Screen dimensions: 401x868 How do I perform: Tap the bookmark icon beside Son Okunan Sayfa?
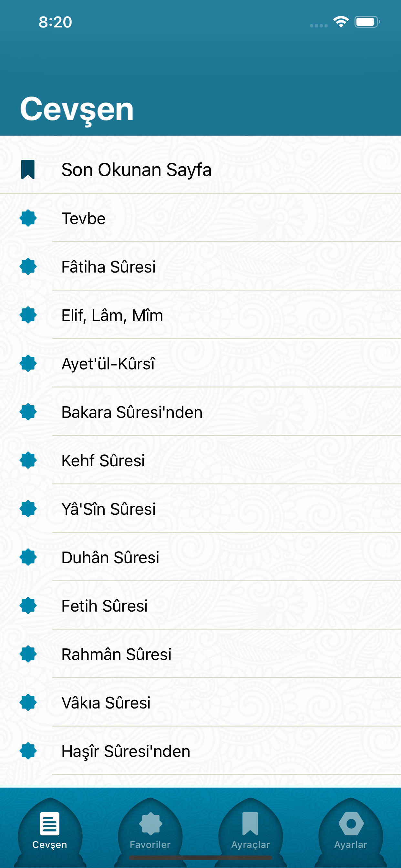tap(28, 170)
